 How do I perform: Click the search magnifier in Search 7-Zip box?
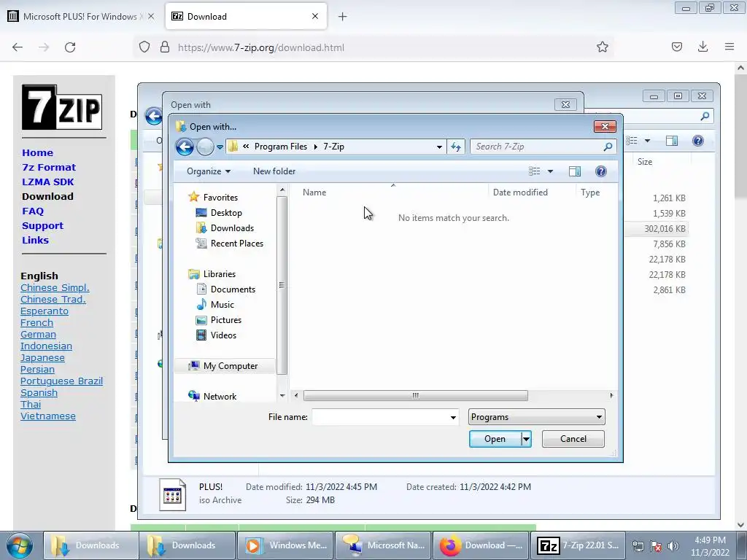608,147
